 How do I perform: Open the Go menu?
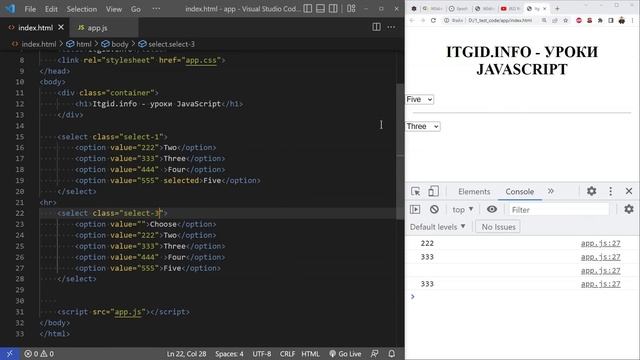tap(136, 9)
